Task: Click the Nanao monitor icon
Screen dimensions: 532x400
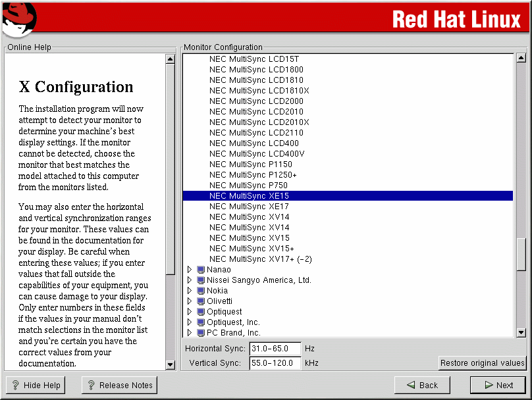Action: [201, 270]
